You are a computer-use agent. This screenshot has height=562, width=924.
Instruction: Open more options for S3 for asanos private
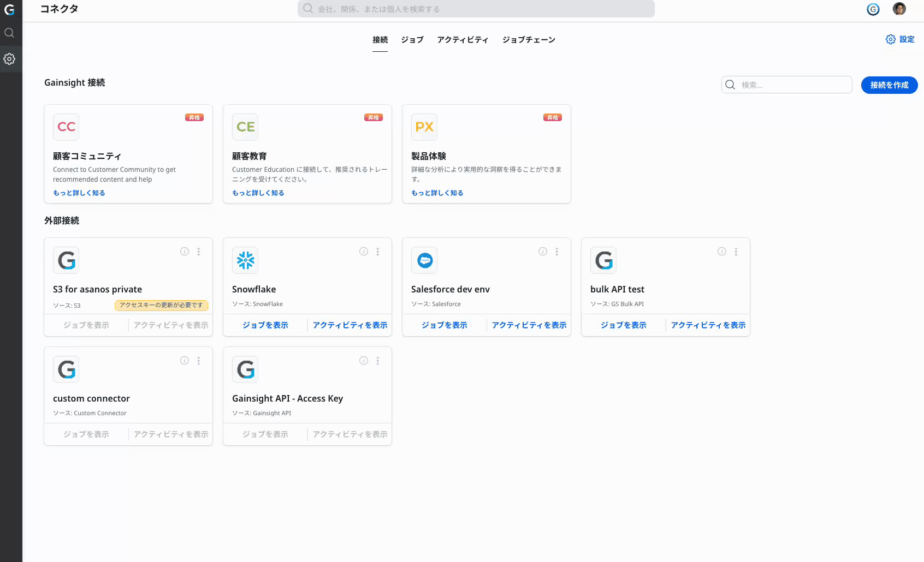[199, 252]
